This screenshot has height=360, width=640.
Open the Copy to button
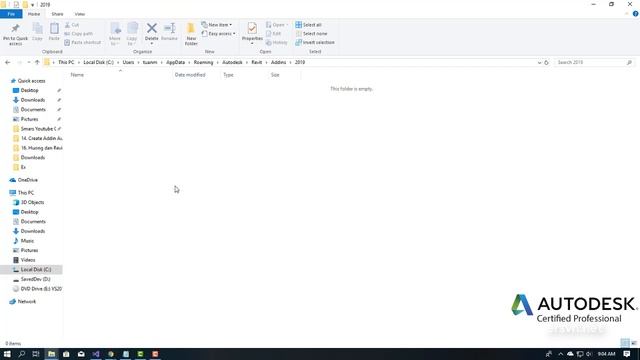tap(132, 34)
